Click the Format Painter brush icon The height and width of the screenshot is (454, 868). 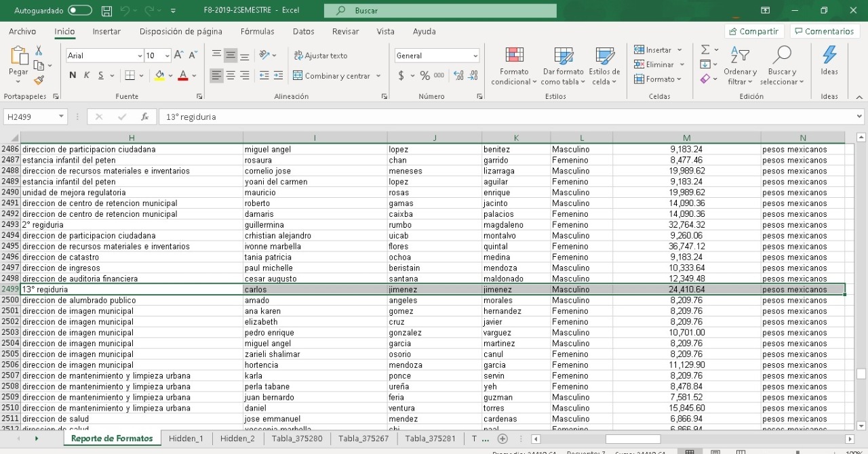point(39,80)
